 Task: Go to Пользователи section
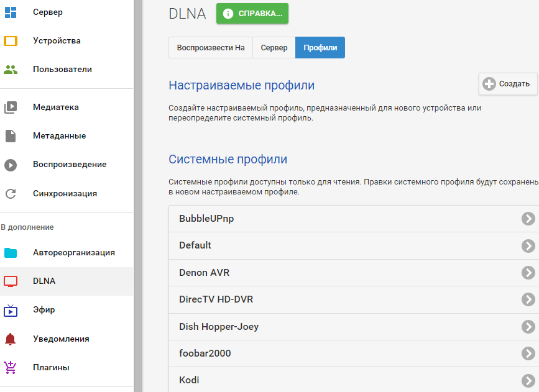click(62, 70)
